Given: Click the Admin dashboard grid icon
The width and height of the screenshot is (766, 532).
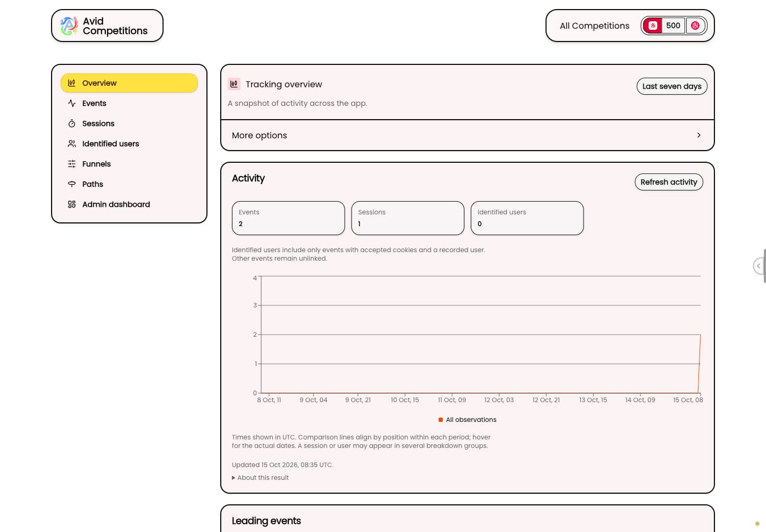Looking at the screenshot, I should coord(72,204).
